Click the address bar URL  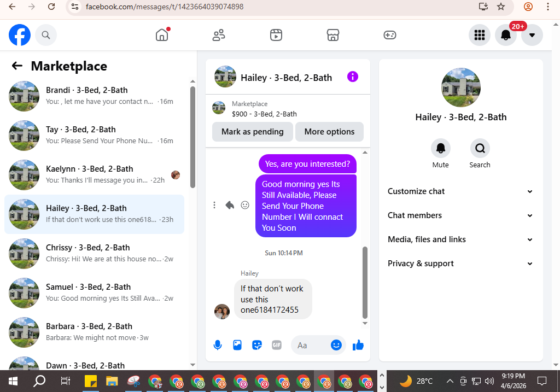pos(165,7)
